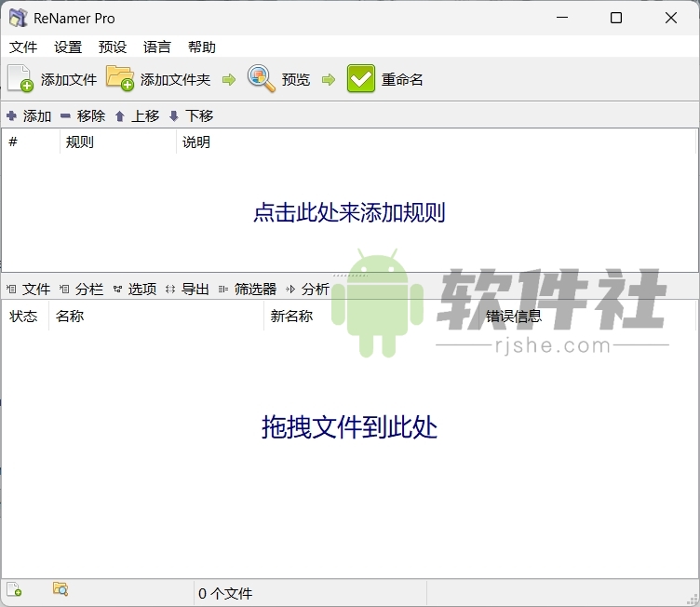Click the 状态 column header
The height and width of the screenshot is (607, 700).
[25, 317]
